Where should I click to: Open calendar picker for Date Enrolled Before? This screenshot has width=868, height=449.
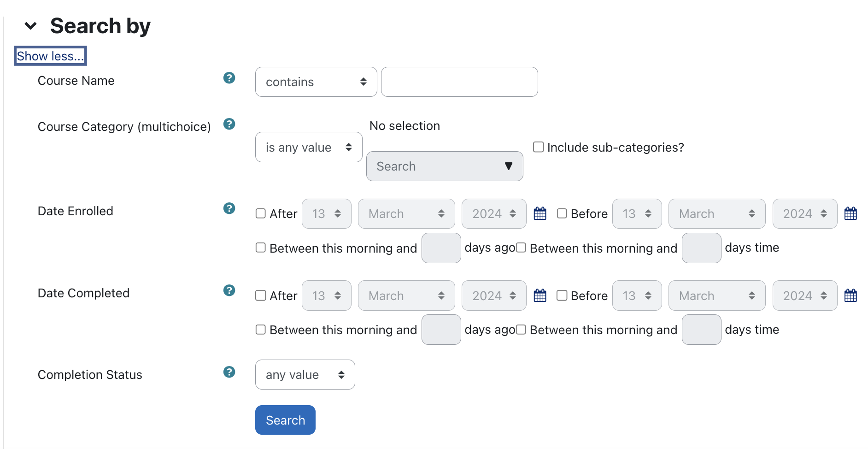click(x=850, y=213)
